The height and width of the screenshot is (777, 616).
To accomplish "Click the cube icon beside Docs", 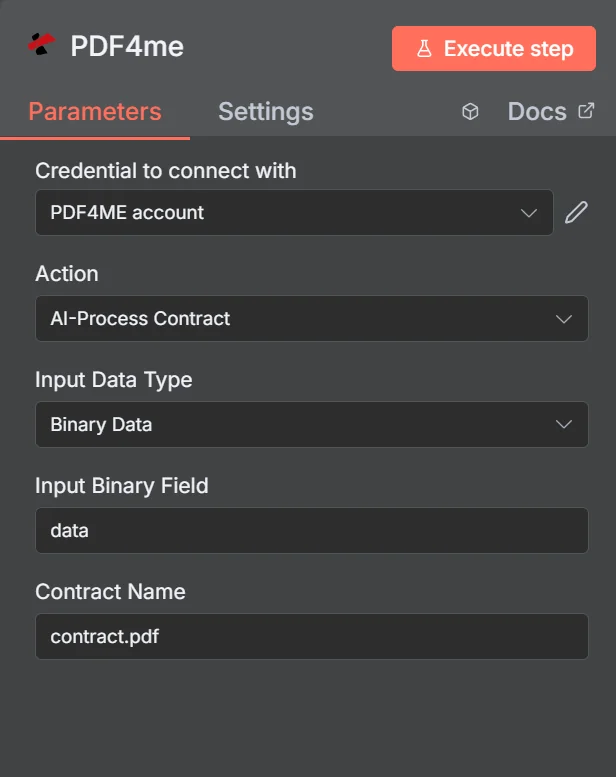I will (x=470, y=111).
